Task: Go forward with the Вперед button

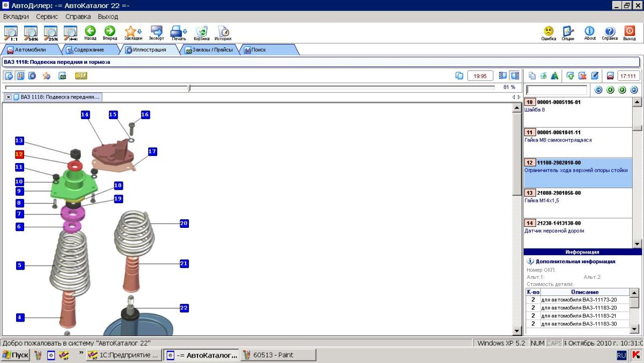Action: coord(110,33)
